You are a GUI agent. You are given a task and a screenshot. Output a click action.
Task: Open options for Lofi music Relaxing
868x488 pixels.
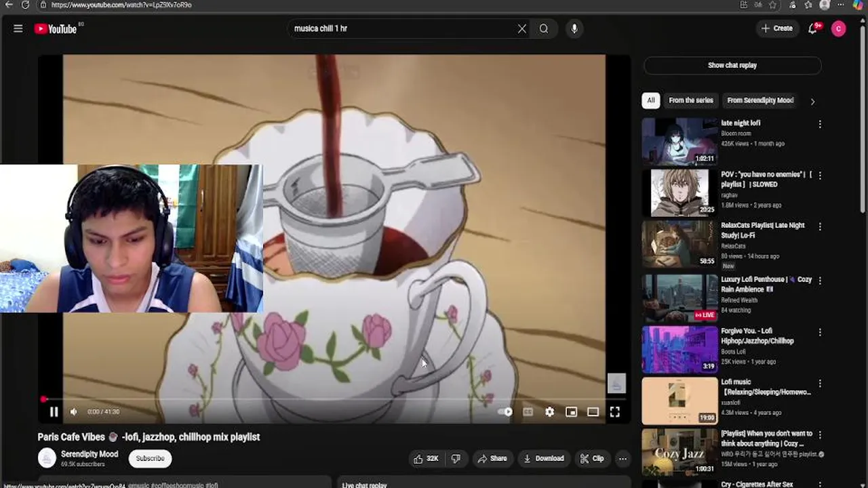click(x=820, y=384)
